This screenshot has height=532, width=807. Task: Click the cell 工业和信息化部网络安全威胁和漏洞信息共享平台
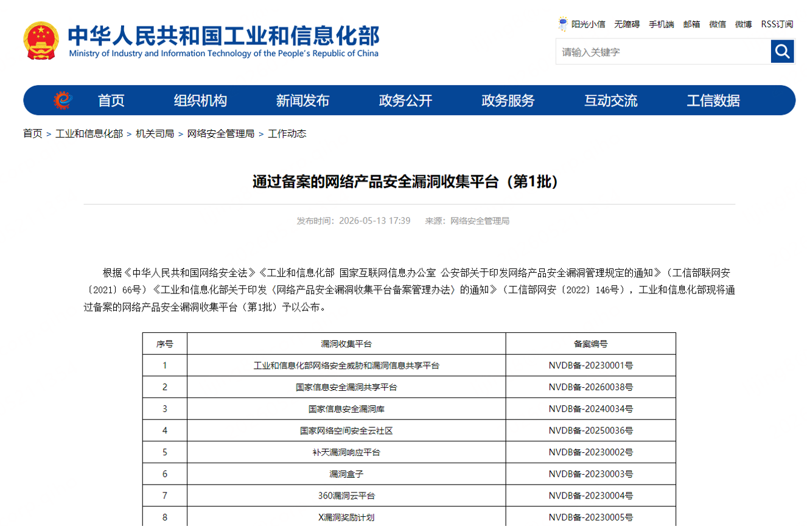[346, 366]
